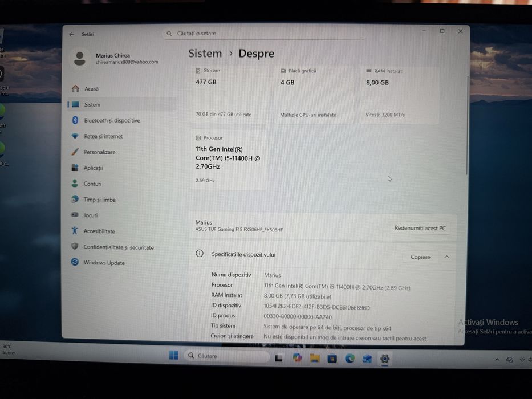Open File Explorer from the taskbar
Viewport: 532px width, 399px height.
tap(315, 359)
